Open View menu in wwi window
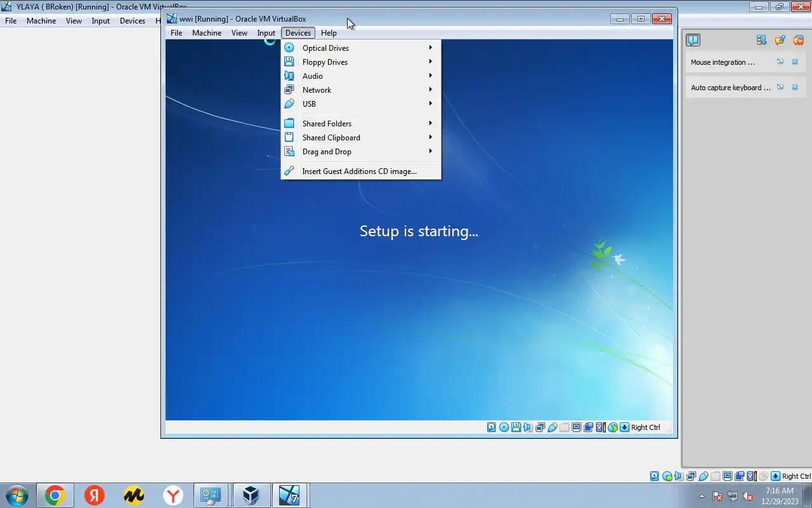Image resolution: width=812 pixels, height=508 pixels. (239, 33)
